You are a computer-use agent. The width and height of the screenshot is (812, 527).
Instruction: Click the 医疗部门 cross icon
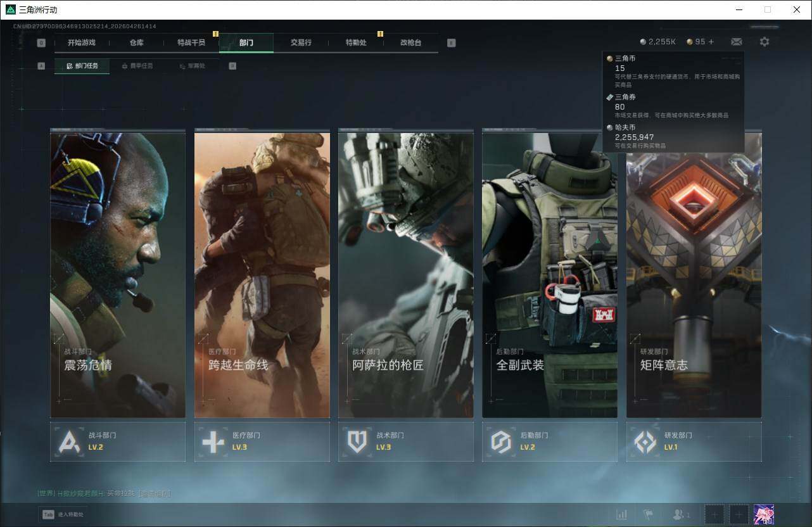[213, 442]
